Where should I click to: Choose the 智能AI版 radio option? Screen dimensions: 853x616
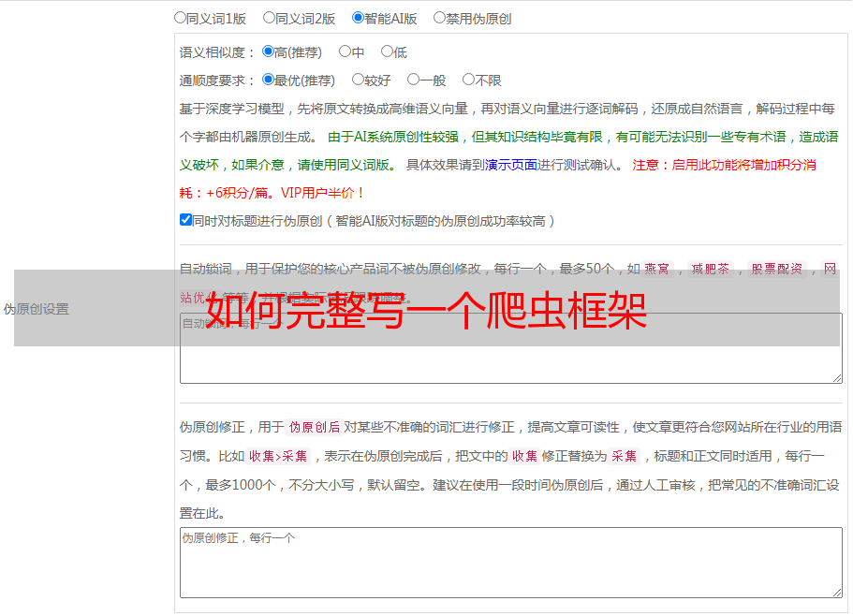click(358, 18)
